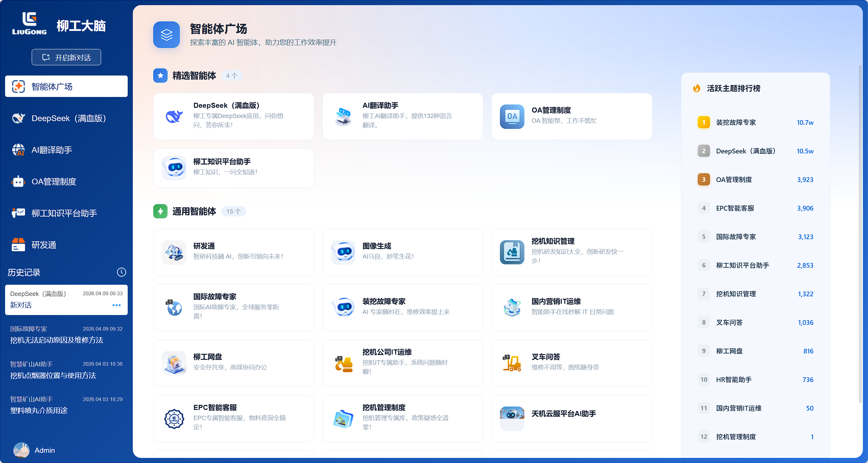This screenshot has height=463, width=868.
Task: Click the 挖机知识管理 card icon
Action: [512, 252]
